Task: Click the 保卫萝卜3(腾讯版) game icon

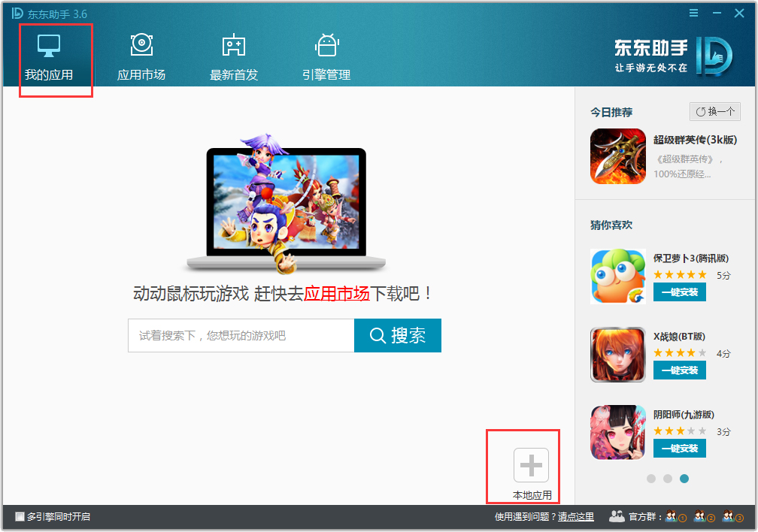Action: coord(618,277)
